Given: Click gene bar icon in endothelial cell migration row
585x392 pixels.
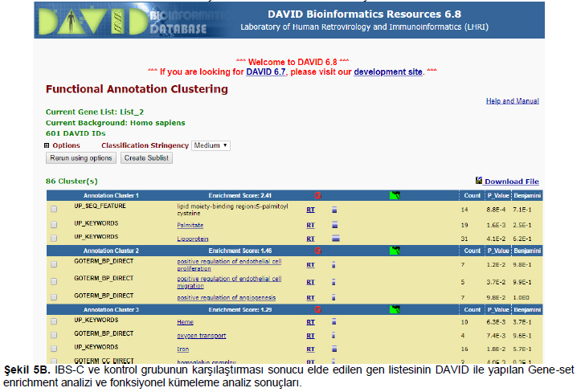Looking at the screenshot, I should [333, 282].
